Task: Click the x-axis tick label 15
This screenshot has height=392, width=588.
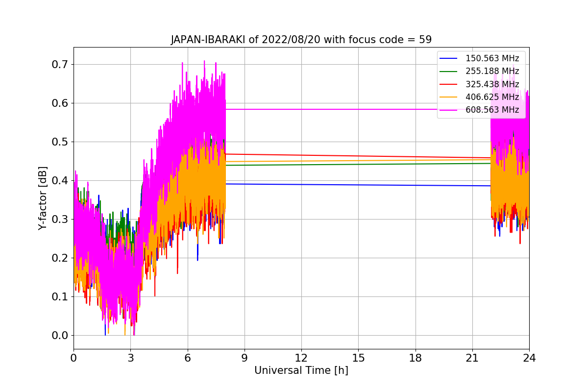Action: click(358, 358)
